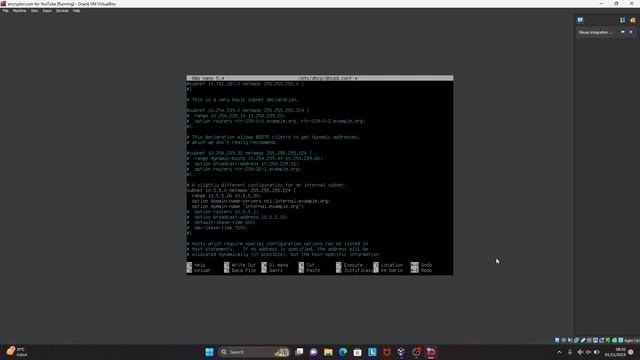Open File Explorer from the taskbar

click(328, 352)
